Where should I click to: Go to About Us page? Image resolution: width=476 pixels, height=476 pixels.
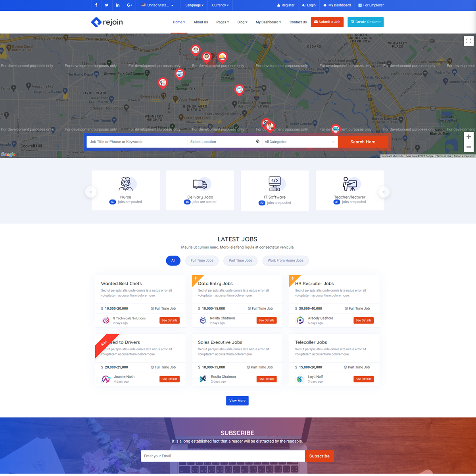click(200, 22)
